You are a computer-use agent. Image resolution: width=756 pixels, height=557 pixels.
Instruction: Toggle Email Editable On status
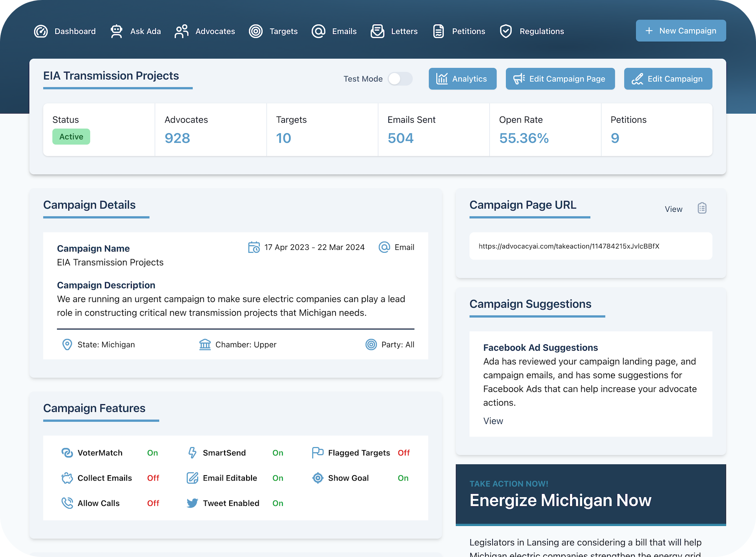pos(278,478)
